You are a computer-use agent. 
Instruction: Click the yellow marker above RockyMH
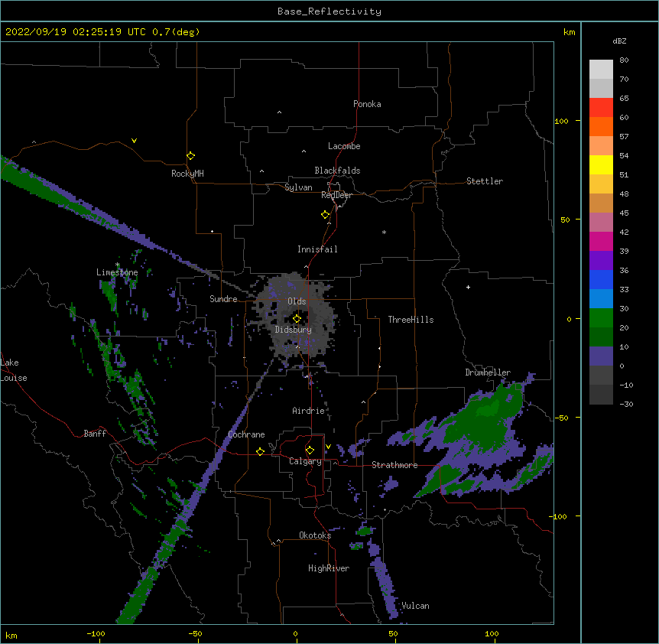click(x=190, y=155)
